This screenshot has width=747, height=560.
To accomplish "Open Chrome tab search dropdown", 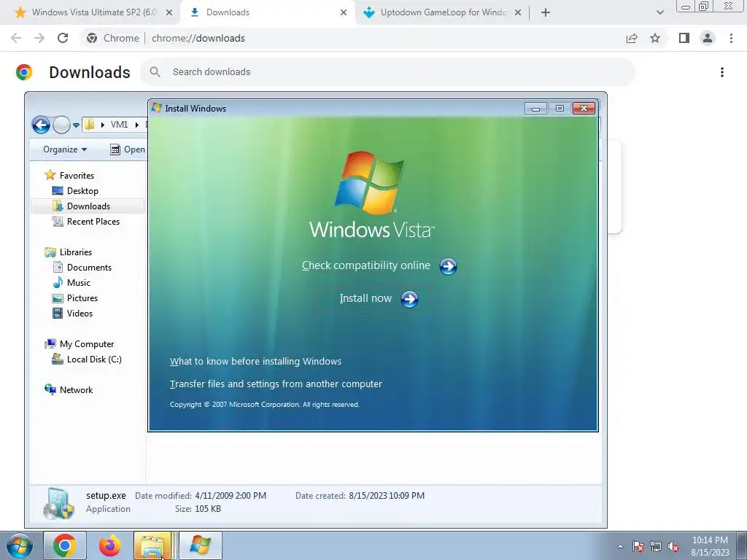I will (x=659, y=13).
